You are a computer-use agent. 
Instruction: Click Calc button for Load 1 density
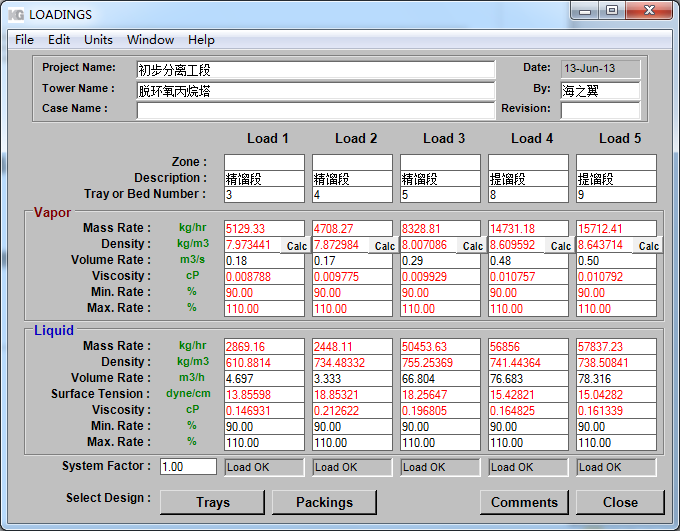click(297, 246)
